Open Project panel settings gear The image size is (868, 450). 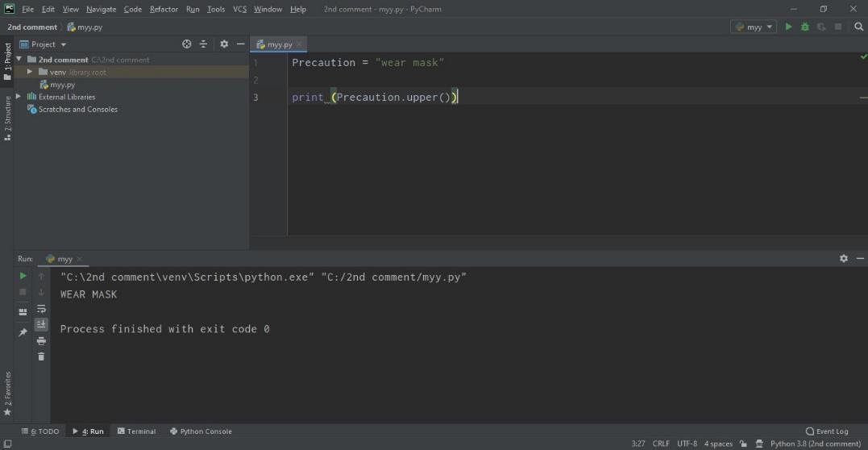224,44
